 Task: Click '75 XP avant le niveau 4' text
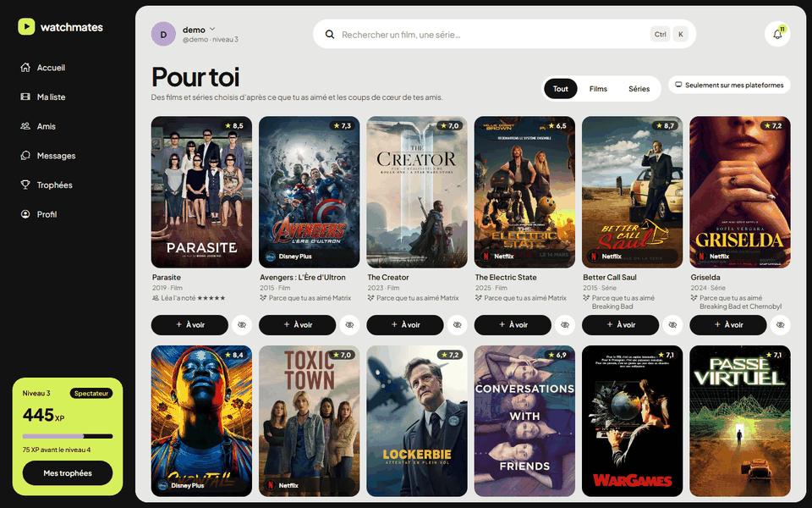[57, 450]
